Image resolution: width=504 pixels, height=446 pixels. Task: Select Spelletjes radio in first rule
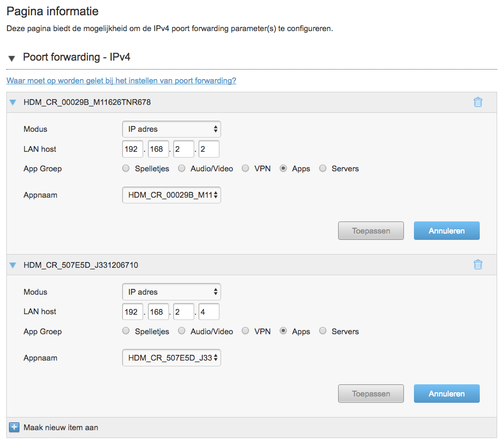[x=126, y=168]
